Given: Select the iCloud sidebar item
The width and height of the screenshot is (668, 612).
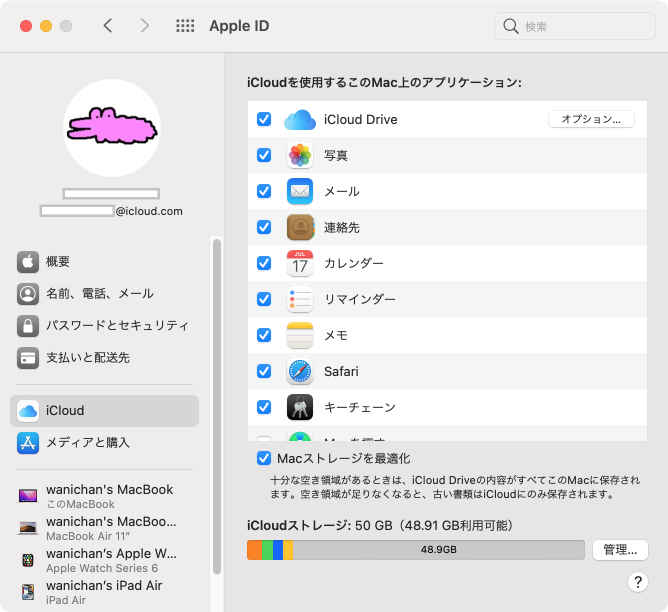Looking at the screenshot, I should pos(104,411).
